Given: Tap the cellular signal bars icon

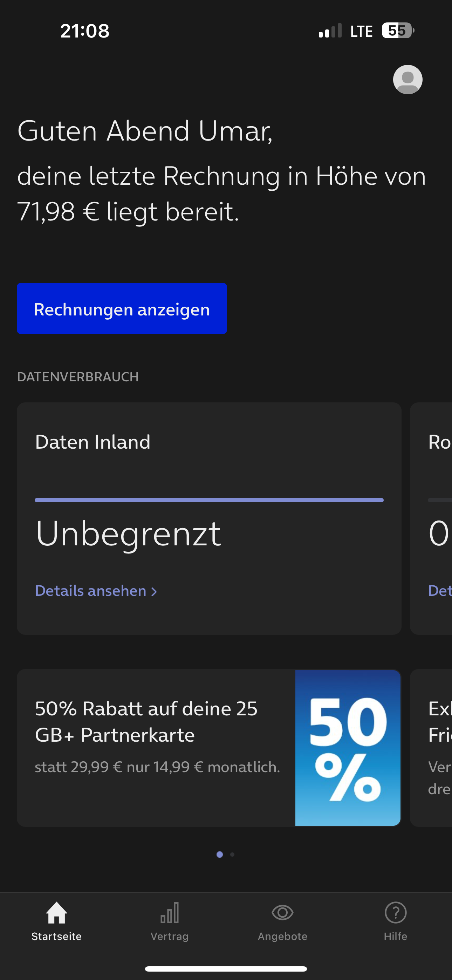Looking at the screenshot, I should [330, 30].
